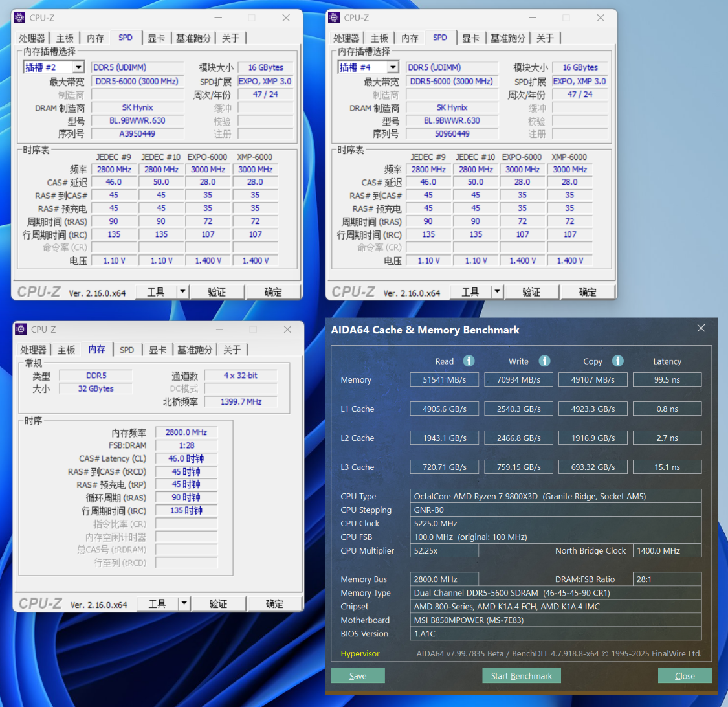Click CPU-Z app icon in slot #4 window

[x=334, y=17]
